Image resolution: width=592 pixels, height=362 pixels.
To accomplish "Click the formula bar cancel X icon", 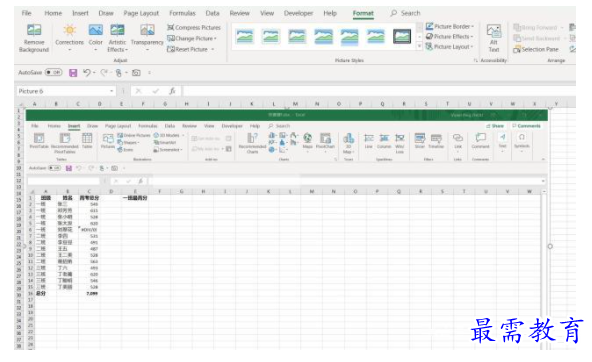I will (x=139, y=91).
